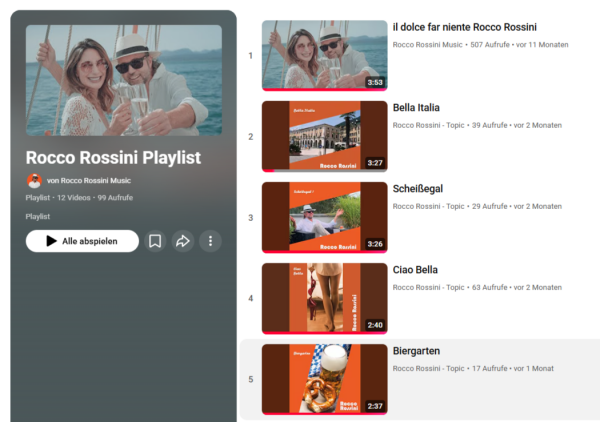
Task: Open Rocco Rossini - Topic under Bella Italia
Action: pos(428,125)
